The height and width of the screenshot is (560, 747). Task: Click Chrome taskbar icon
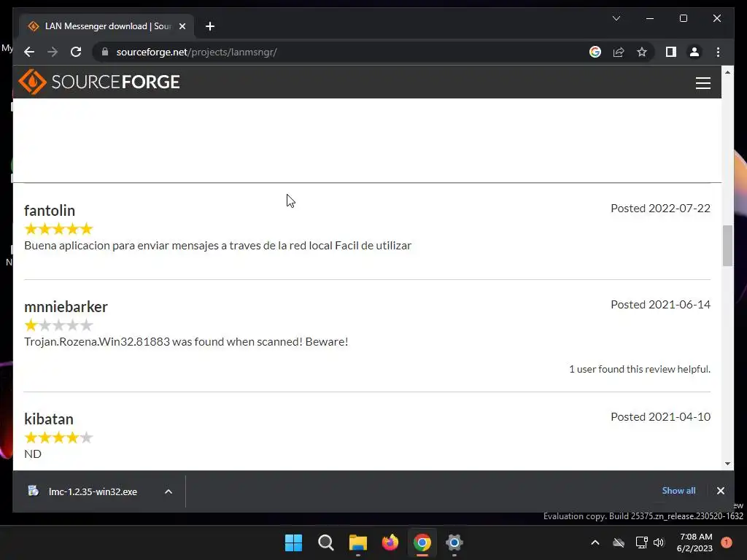click(x=422, y=542)
